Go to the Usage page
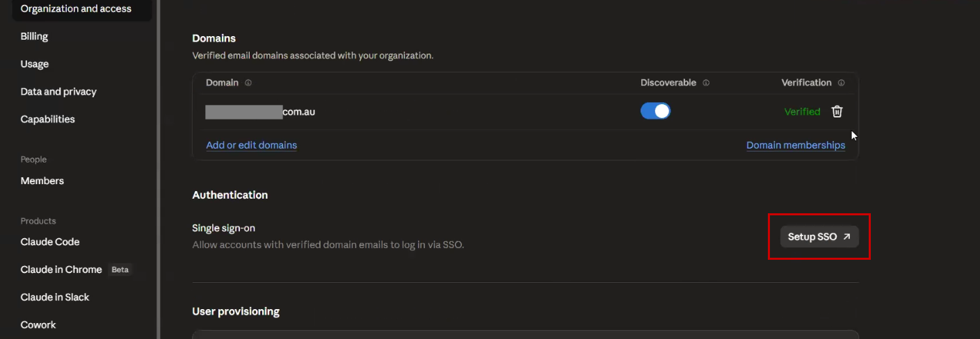 click(35, 64)
